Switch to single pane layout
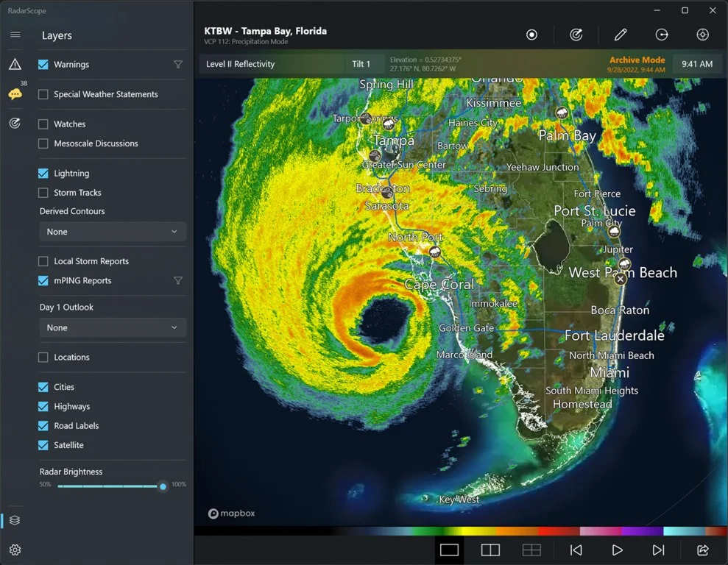This screenshot has height=565, width=728. [449, 550]
